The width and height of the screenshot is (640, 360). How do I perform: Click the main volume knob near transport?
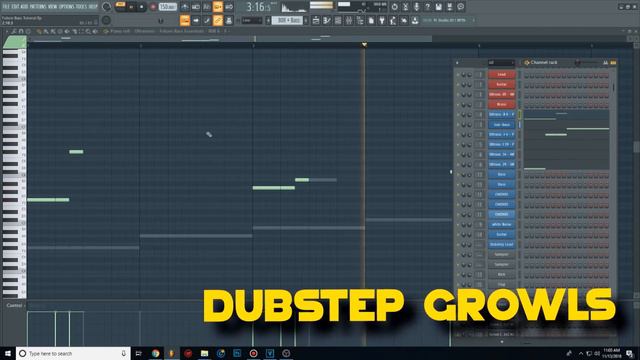point(106,7)
